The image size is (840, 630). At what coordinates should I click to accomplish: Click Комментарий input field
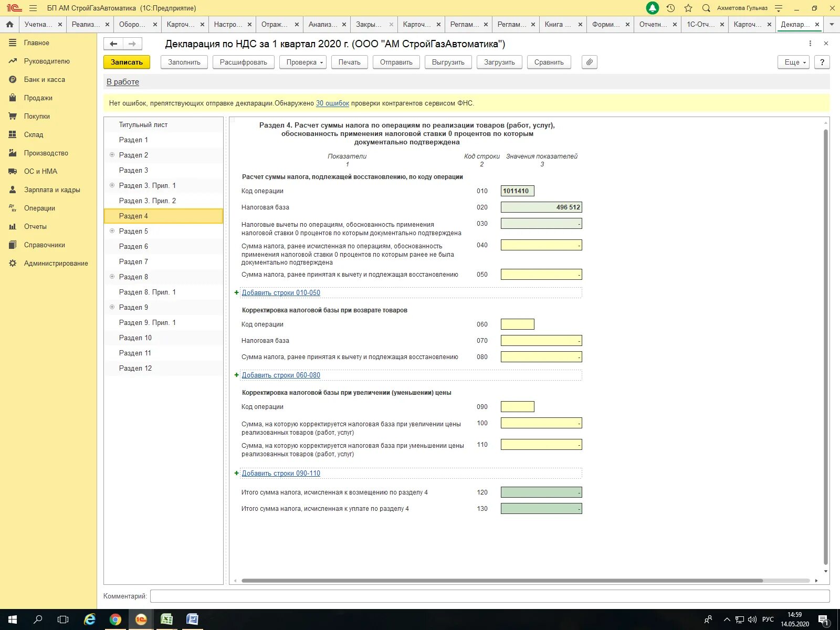[x=490, y=596]
